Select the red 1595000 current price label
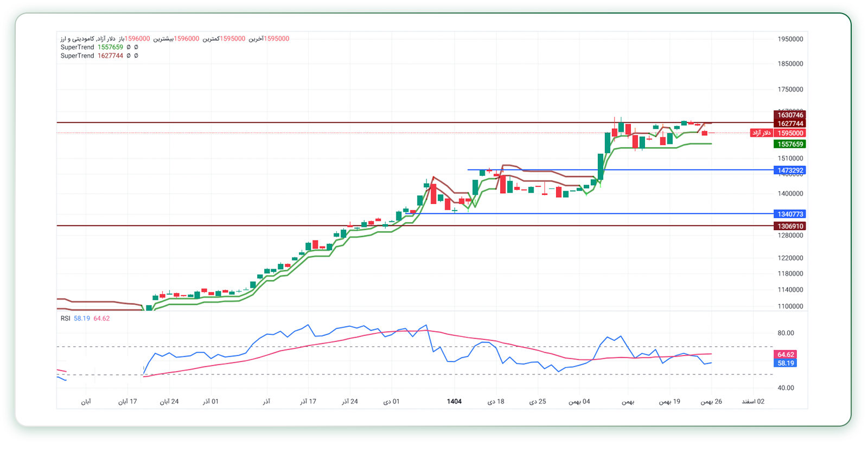 [789, 133]
